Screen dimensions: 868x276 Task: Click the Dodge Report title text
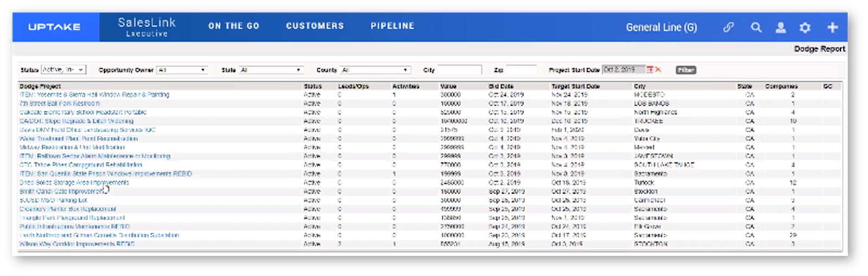tap(820, 49)
